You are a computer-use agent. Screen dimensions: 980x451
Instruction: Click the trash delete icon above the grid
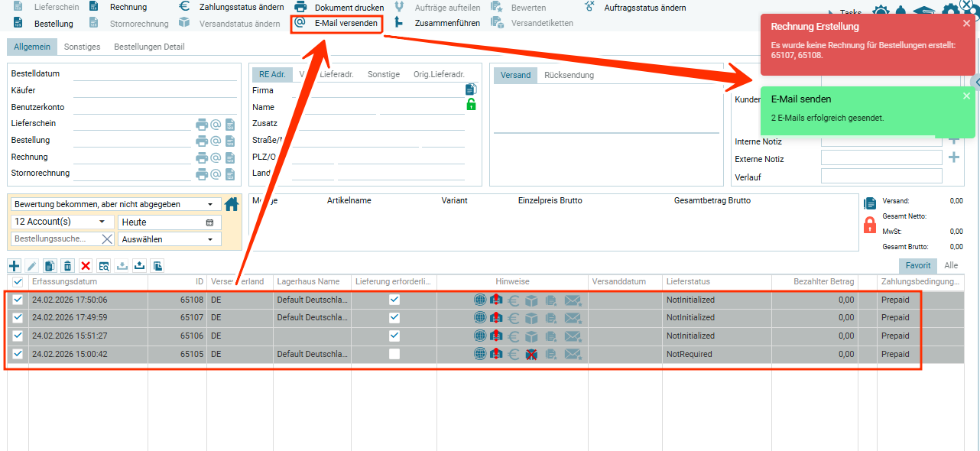click(67, 266)
